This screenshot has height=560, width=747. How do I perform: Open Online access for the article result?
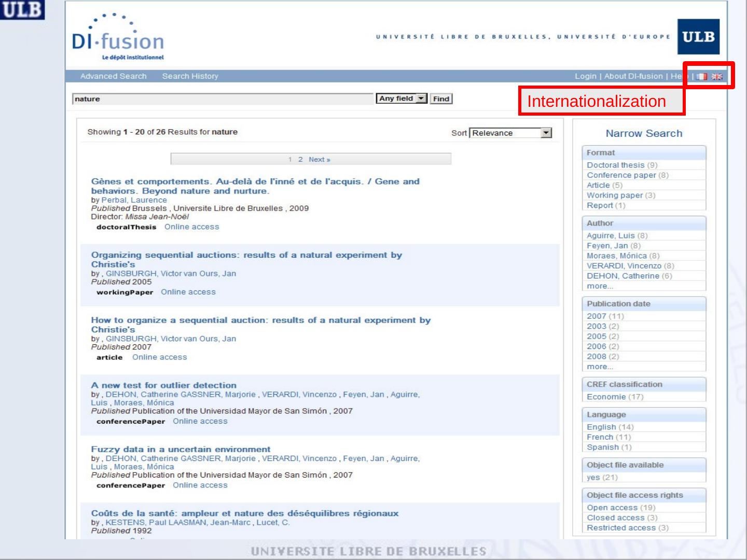point(160,357)
